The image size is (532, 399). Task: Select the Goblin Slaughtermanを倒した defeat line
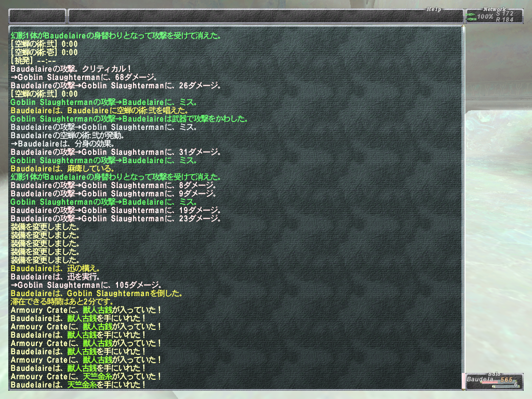pyautogui.click(x=96, y=294)
